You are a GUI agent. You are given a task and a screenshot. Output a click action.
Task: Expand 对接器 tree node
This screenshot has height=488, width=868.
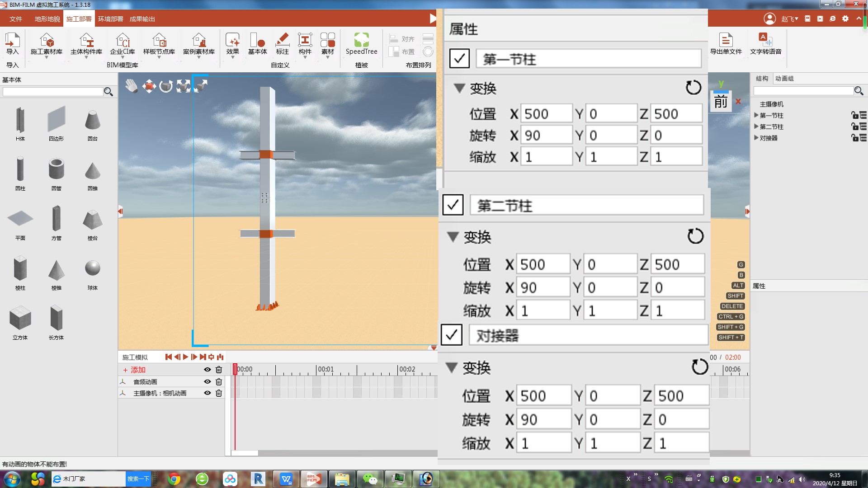(x=756, y=138)
